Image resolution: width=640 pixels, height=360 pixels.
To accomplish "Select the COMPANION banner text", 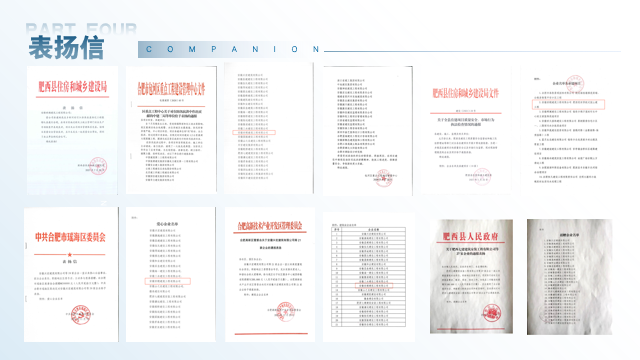I will (x=232, y=49).
